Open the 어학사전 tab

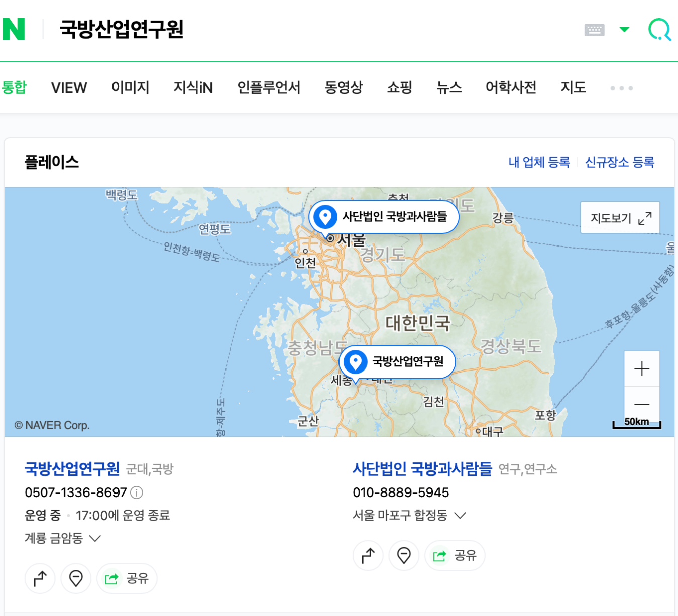[511, 87]
